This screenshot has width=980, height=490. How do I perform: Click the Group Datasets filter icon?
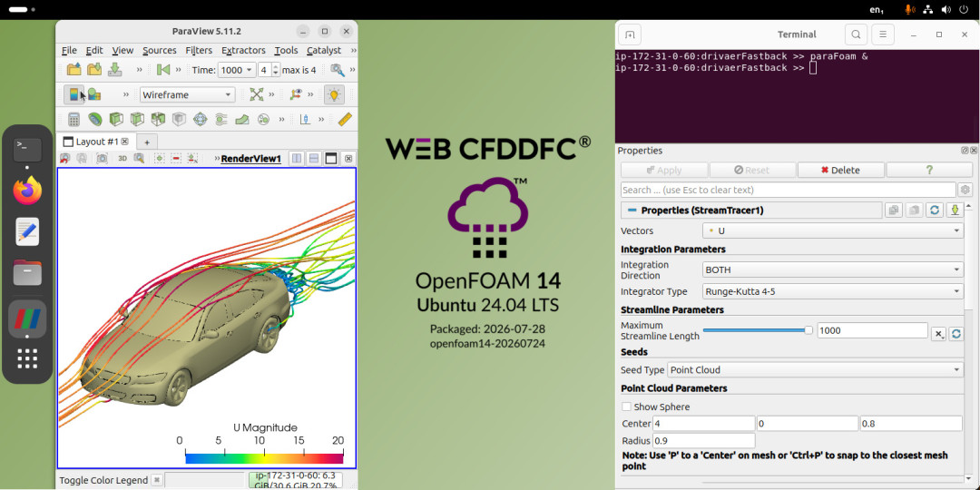[263, 119]
